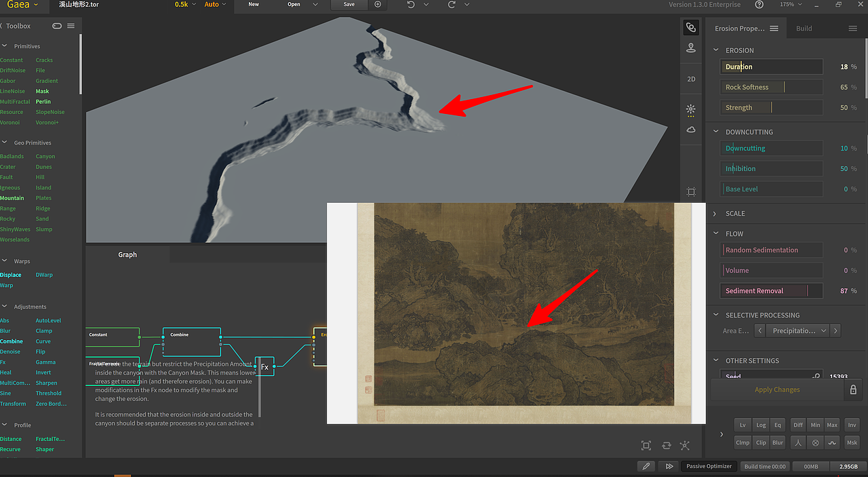
Task: Click the location pin viewport icon
Action: pos(691,47)
